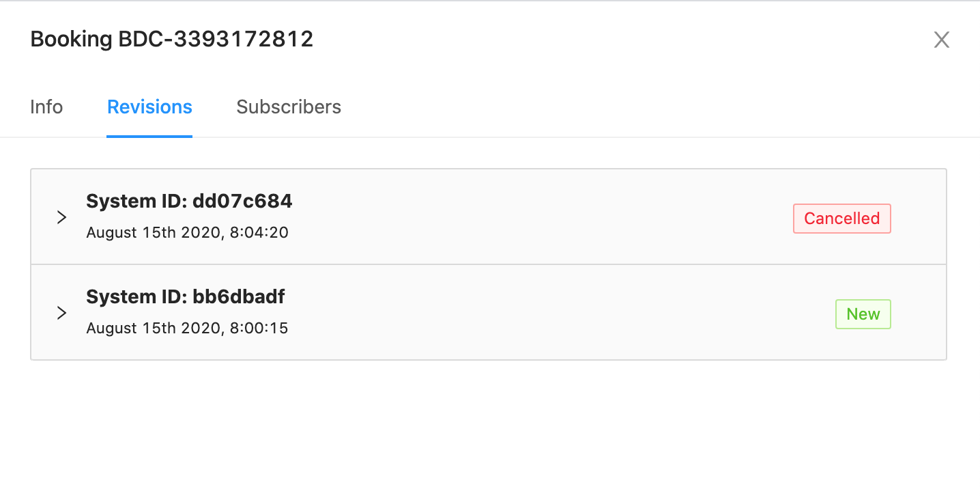Expand revision bb6dbadf using its chevron
The width and height of the screenshot is (980, 500).
[61, 313]
